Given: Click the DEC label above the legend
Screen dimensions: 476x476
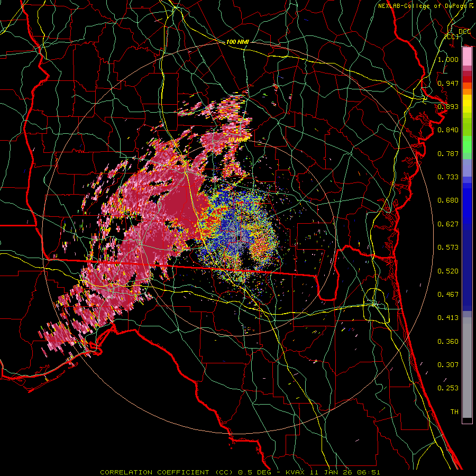Looking at the screenshot, I should point(464,32).
